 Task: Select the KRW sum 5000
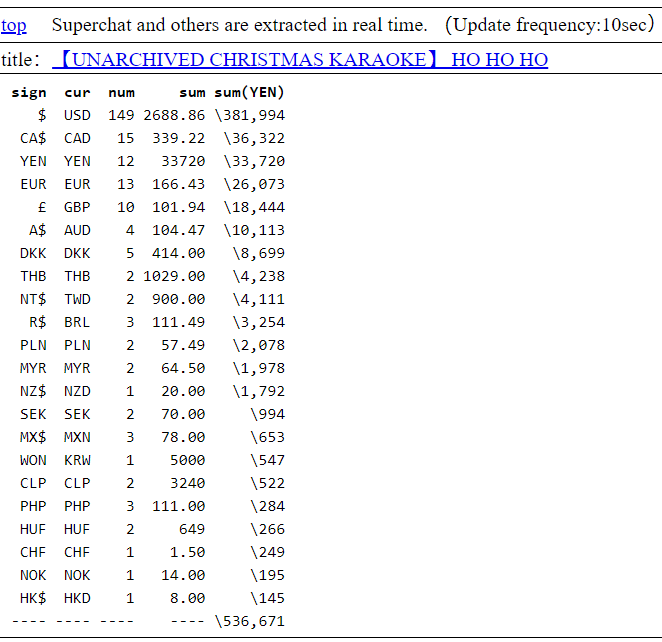coord(187,461)
